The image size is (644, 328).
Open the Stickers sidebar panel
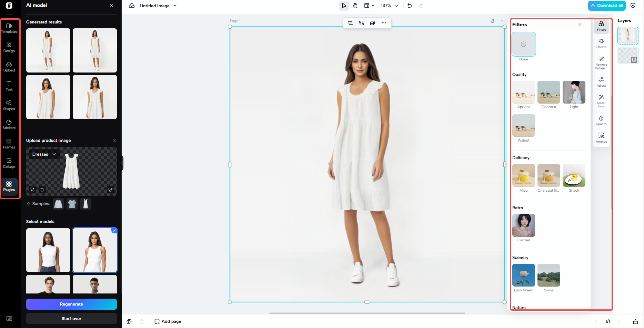(9, 125)
